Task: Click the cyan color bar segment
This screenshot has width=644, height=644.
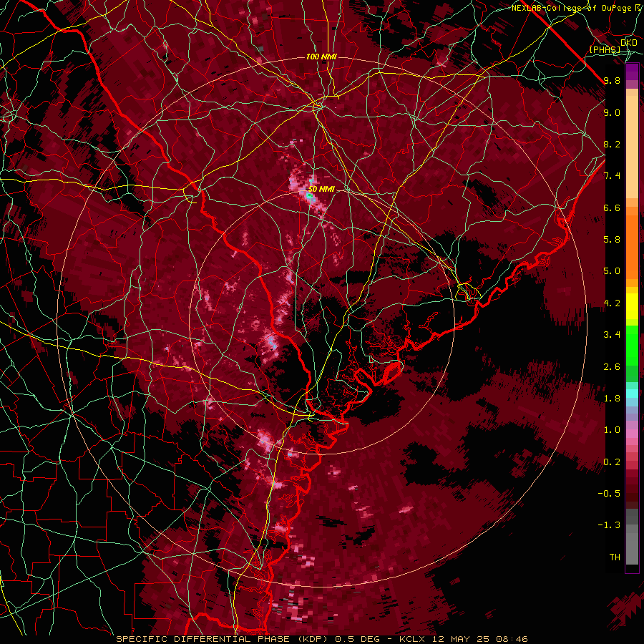Action: tap(632, 393)
